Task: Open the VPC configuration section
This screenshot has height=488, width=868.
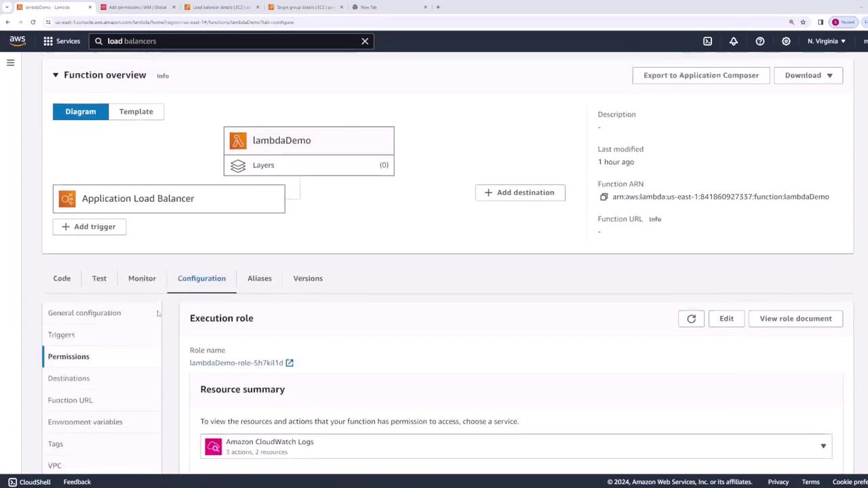Action: [x=54, y=466]
